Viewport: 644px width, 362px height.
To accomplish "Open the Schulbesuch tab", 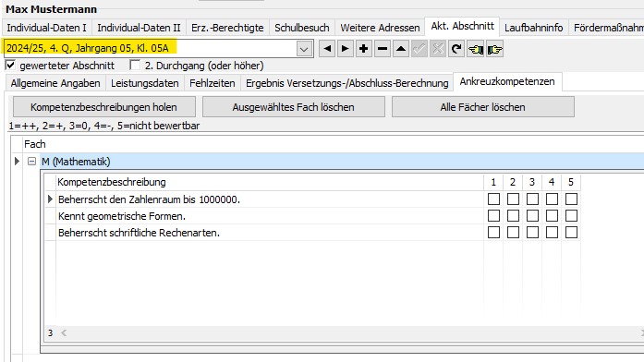I will tap(302, 28).
